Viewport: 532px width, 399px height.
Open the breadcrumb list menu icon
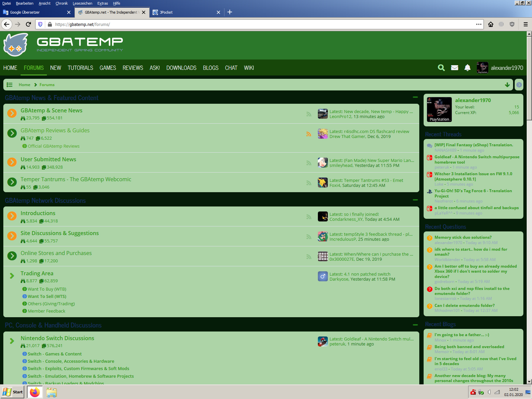pyautogui.click(x=10, y=85)
